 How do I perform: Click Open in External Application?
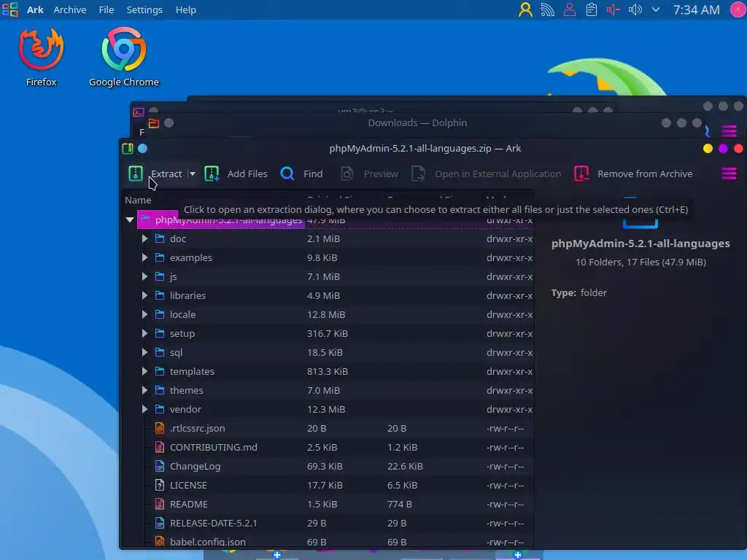pos(487,174)
